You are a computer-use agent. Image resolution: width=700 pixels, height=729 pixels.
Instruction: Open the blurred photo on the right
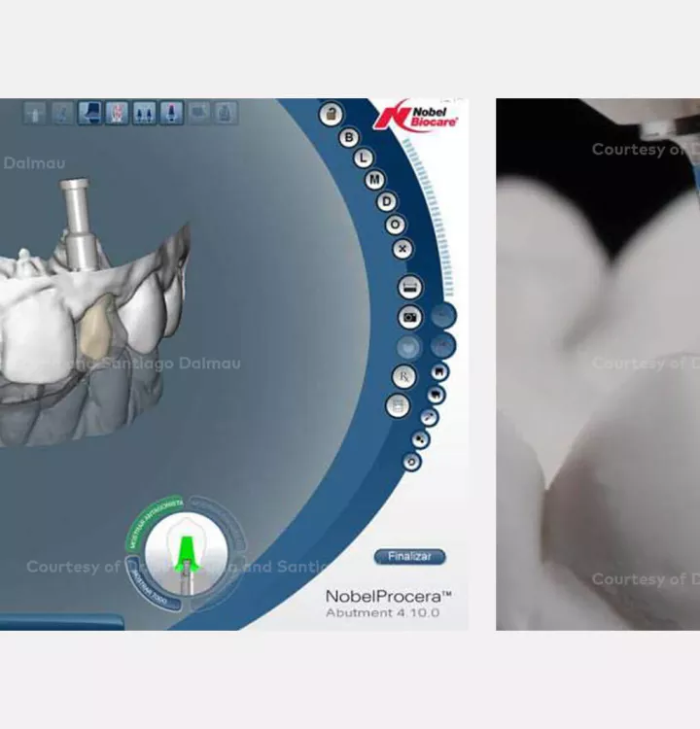click(x=598, y=364)
